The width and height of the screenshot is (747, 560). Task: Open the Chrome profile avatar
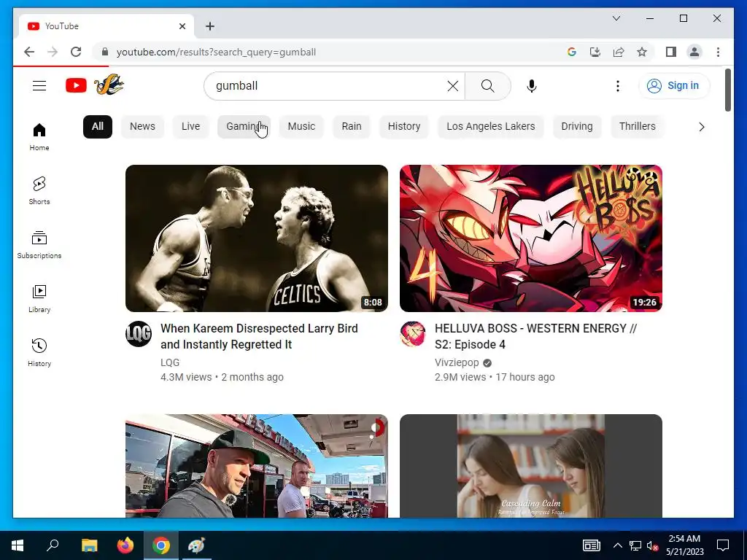[x=694, y=52]
